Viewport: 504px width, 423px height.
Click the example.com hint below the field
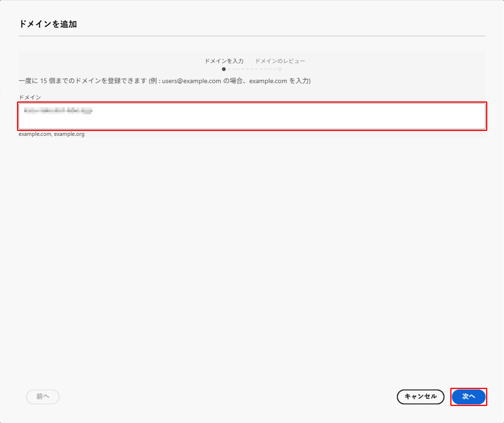click(x=35, y=134)
